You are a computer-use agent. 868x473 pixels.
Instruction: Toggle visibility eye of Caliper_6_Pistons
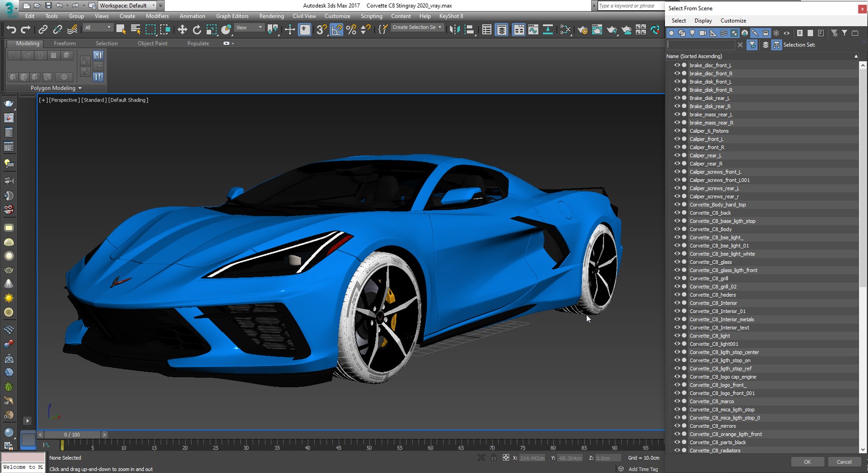(x=677, y=131)
